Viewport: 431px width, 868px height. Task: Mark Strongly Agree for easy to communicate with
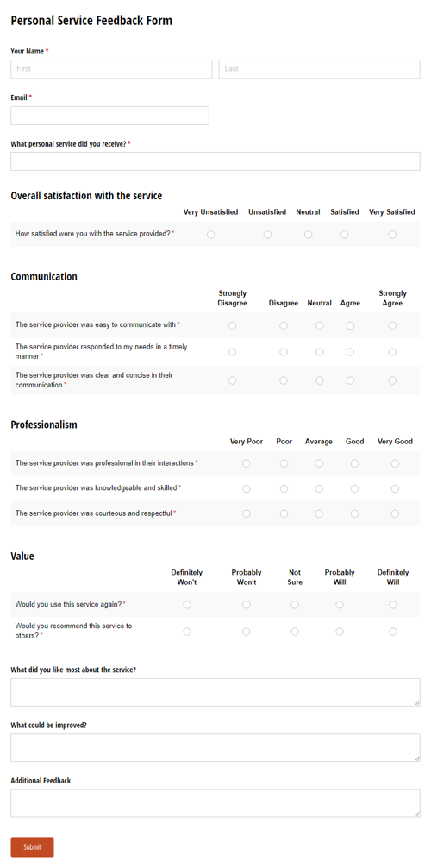coord(392,325)
